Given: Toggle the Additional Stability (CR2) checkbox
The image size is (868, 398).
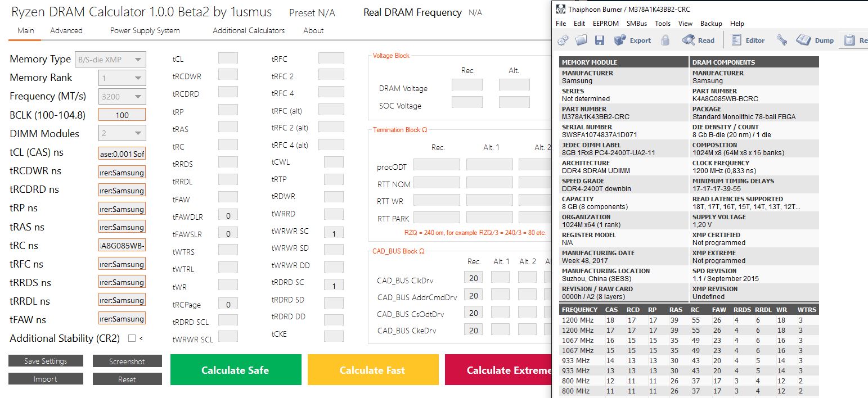Looking at the screenshot, I should point(132,338).
